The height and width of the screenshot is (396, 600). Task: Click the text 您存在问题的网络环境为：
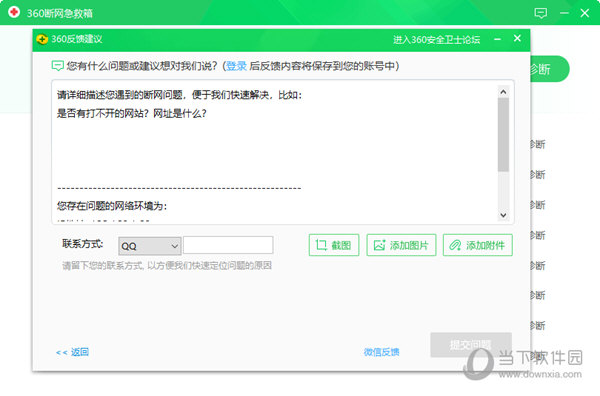(112, 206)
